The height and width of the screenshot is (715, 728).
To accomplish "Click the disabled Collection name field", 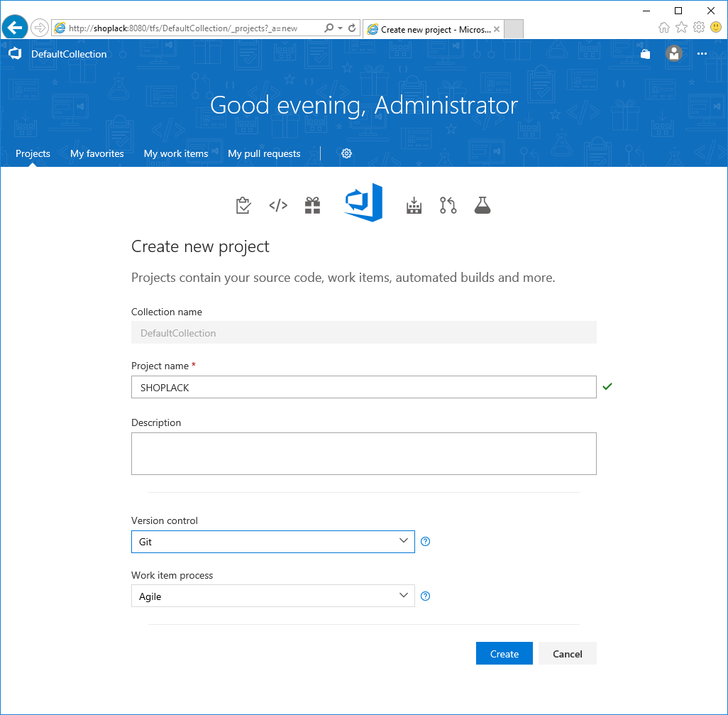I will 363,332.
